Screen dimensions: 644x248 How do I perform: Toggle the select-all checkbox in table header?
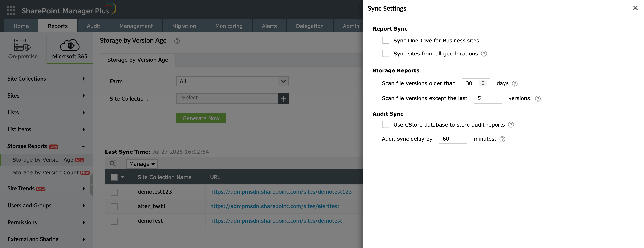(x=114, y=177)
